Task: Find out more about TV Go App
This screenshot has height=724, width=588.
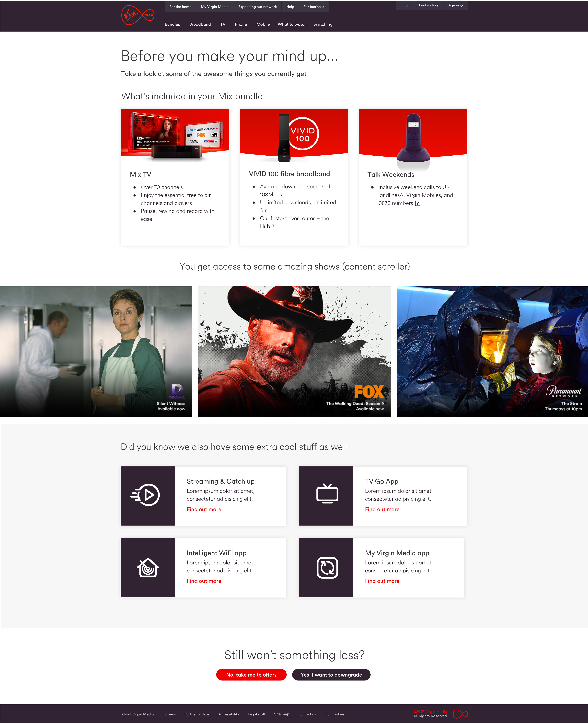Action: pyautogui.click(x=382, y=509)
